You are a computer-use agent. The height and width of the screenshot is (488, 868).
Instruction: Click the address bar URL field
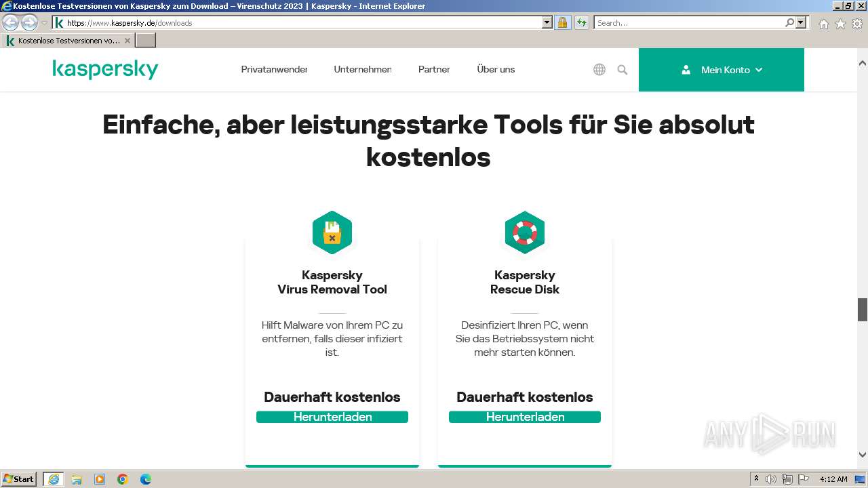303,22
